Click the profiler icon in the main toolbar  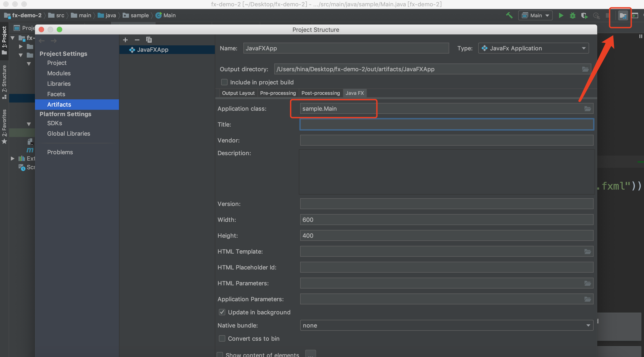(596, 15)
